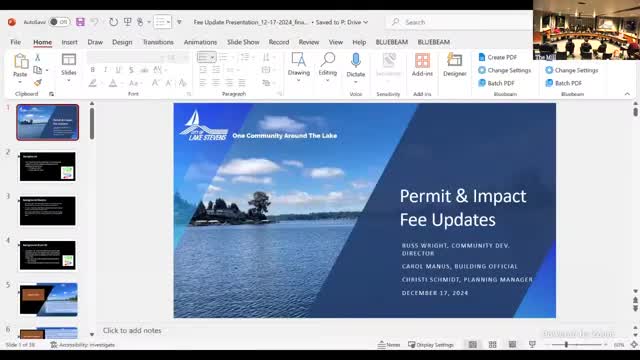Switch to Slide Sorter view icon
Viewport: 640px width, 360px height.
(x=493, y=345)
